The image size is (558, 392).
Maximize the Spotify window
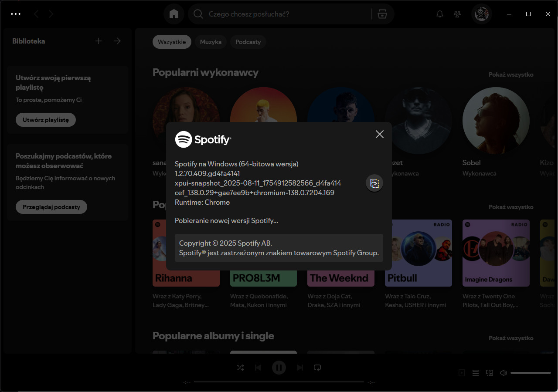pos(528,14)
